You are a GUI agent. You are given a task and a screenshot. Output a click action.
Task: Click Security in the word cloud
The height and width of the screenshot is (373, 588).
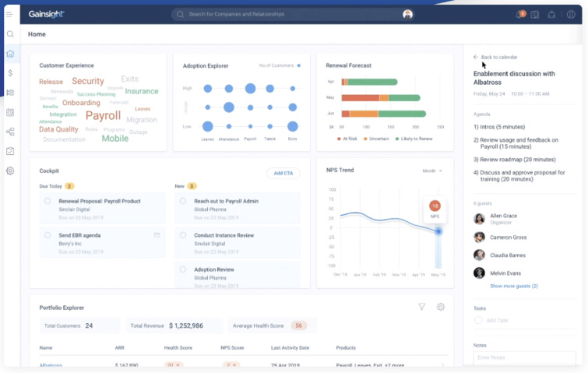[x=88, y=81]
